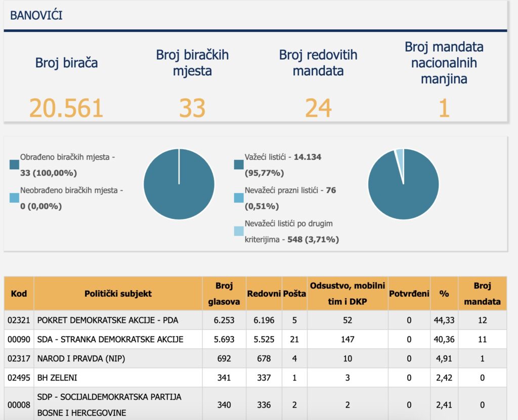518x420 pixels.
Task: Select the Pokret Demokratske Akcije - PDA row
Action: point(108,320)
